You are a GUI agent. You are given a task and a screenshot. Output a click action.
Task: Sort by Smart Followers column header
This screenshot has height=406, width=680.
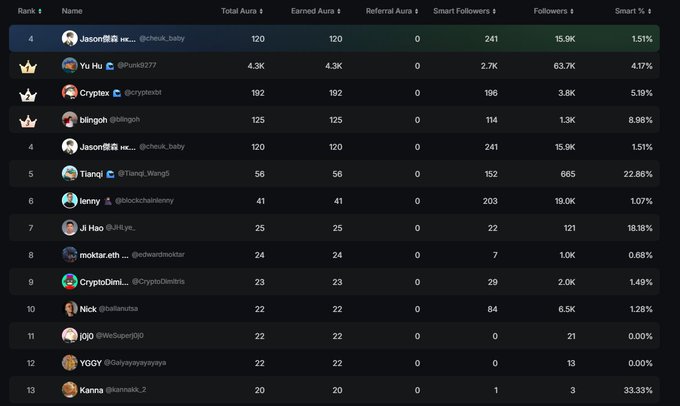[464, 11]
